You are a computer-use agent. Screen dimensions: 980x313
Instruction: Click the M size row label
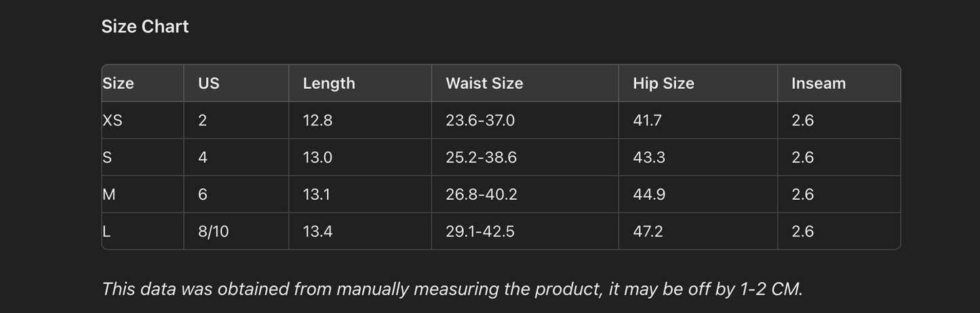coord(109,194)
